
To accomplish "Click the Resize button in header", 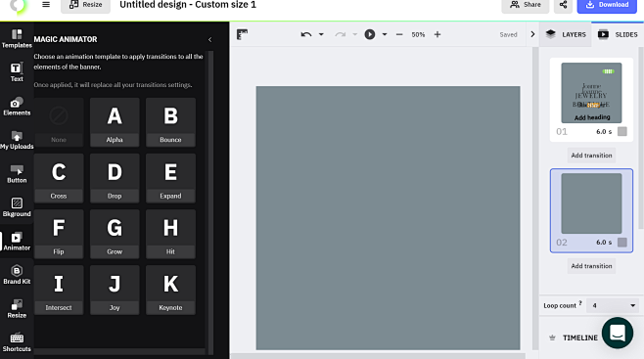I will (85, 5).
